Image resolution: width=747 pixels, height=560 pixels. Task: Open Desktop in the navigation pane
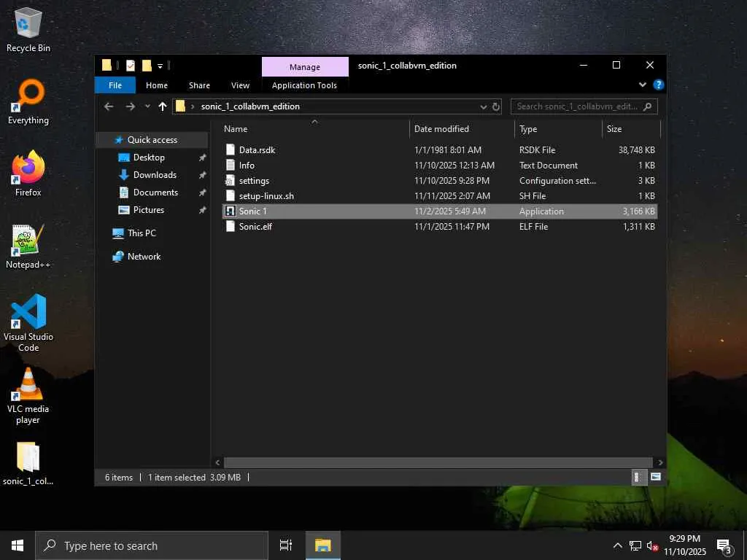click(x=149, y=157)
